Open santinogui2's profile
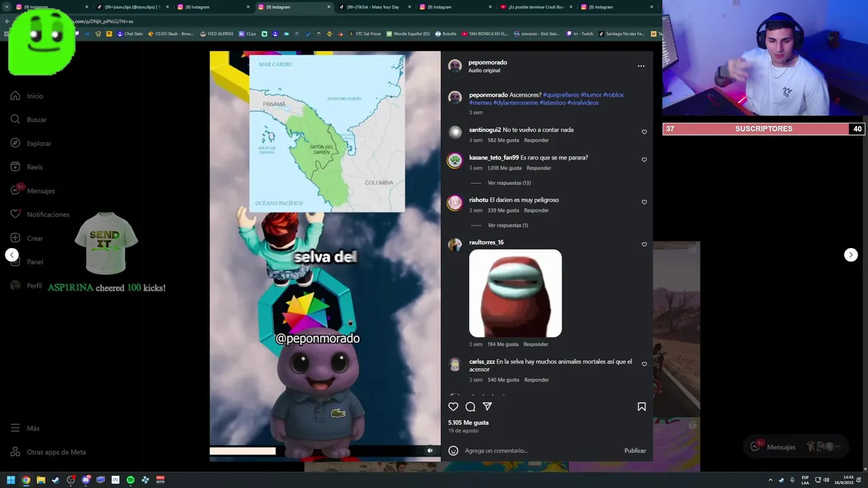Viewport: 868px width, 488px height. [x=485, y=129]
